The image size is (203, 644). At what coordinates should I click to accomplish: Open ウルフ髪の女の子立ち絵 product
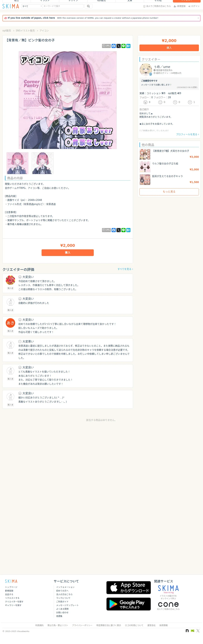point(165,163)
